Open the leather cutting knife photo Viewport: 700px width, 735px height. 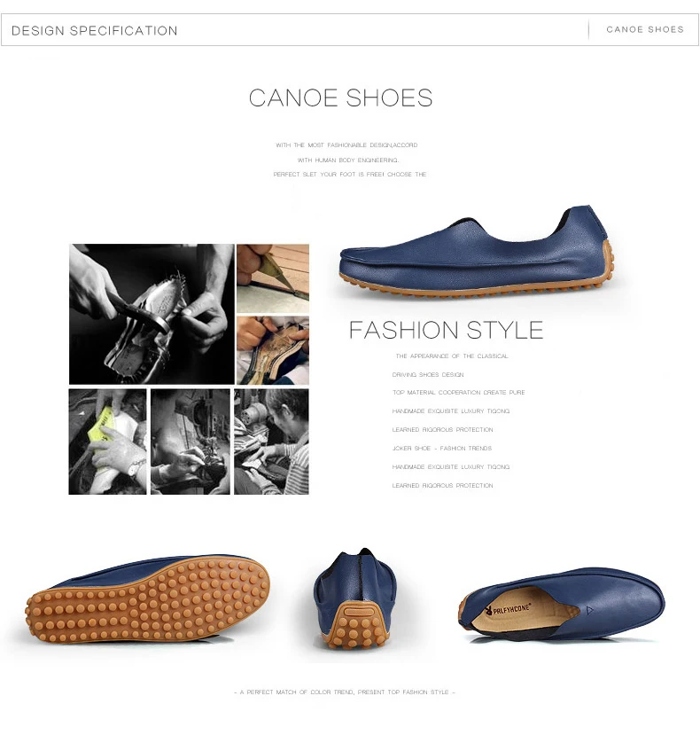click(273, 278)
